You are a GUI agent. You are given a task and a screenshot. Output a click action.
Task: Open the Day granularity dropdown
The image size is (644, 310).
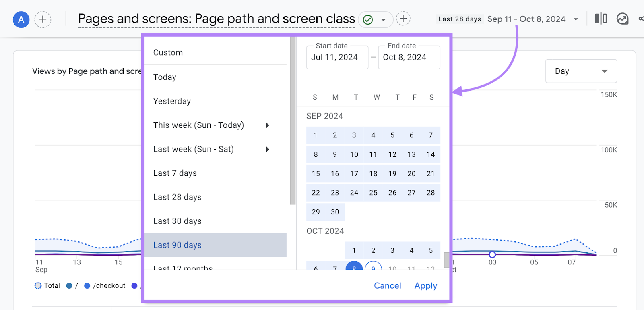point(581,71)
